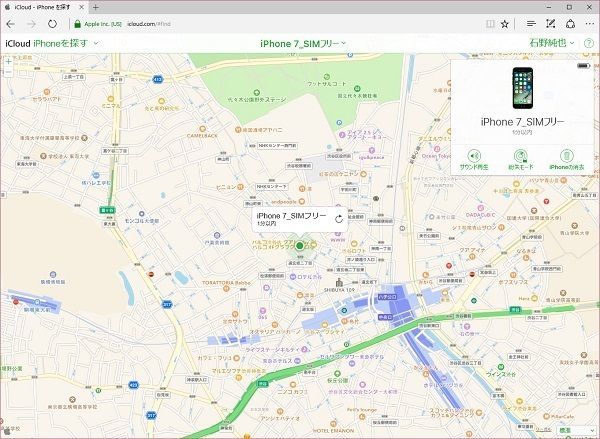Click the battery indicator in device panel

click(583, 66)
